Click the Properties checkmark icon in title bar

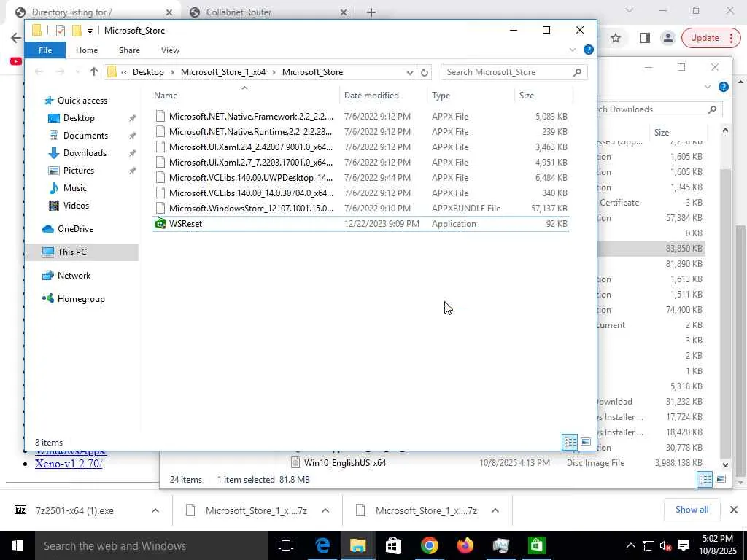click(60, 31)
